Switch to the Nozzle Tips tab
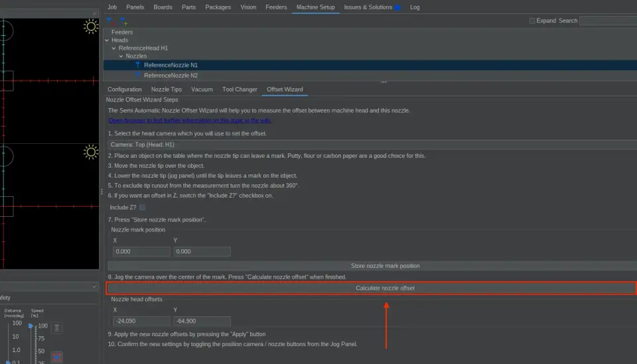637x364 pixels. pyautogui.click(x=166, y=90)
